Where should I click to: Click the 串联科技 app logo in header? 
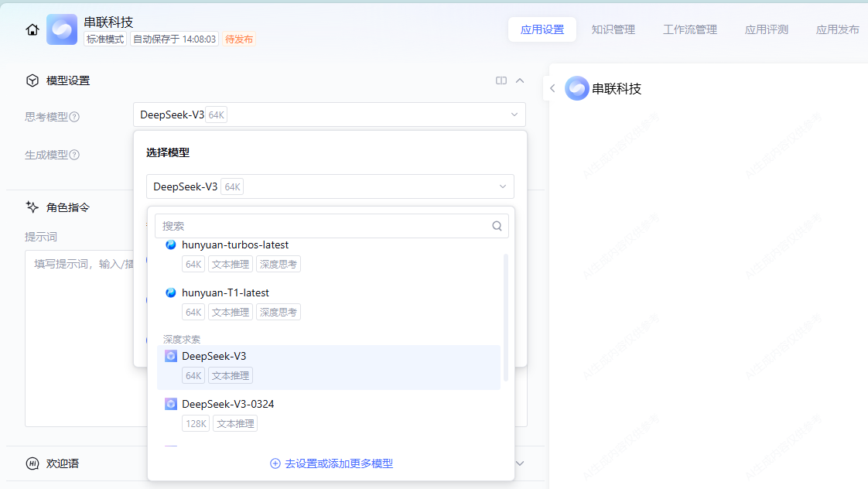[62, 29]
